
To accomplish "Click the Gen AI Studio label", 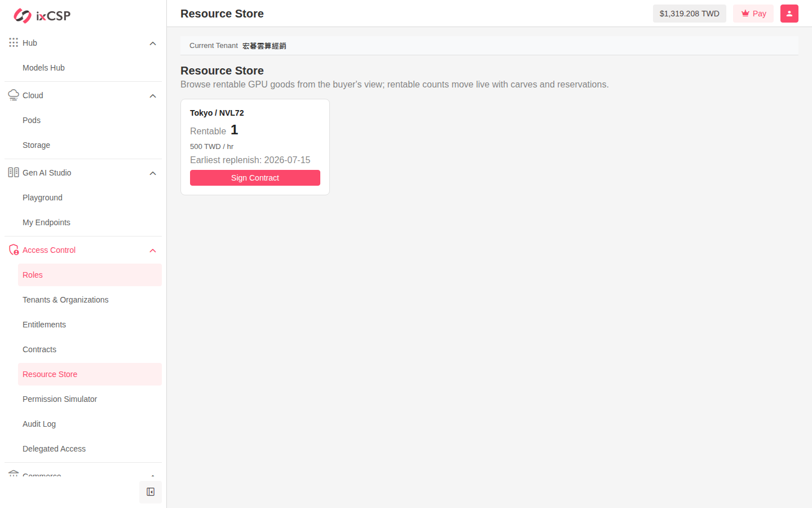I will pyautogui.click(x=47, y=173).
